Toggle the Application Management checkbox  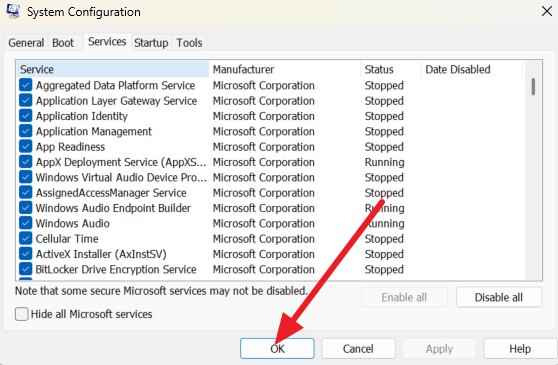click(25, 131)
